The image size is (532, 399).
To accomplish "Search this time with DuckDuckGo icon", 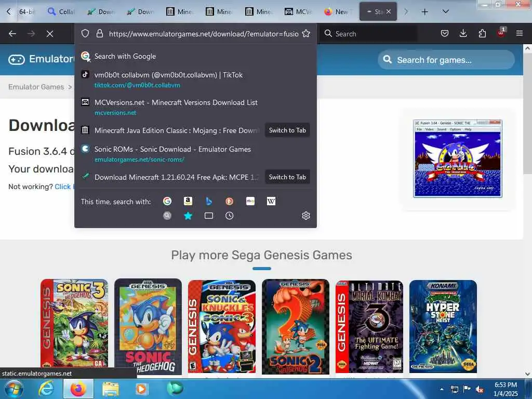I will [229, 201].
